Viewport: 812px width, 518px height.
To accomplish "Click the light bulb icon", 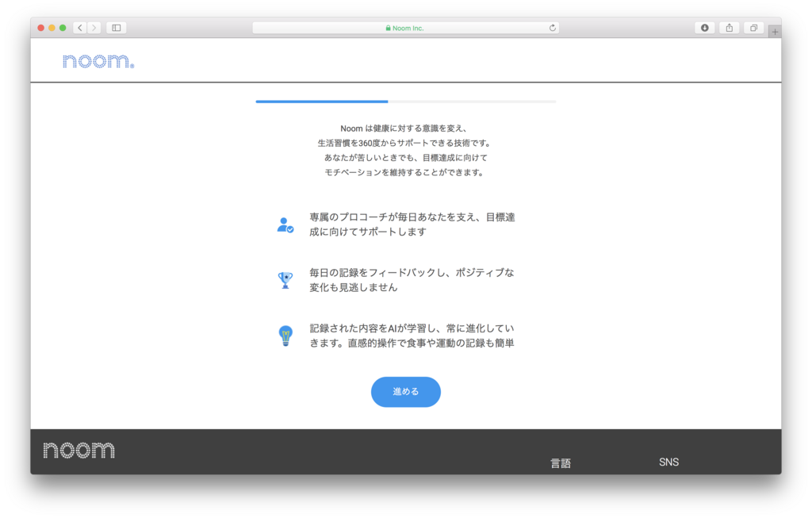I will pos(285,336).
